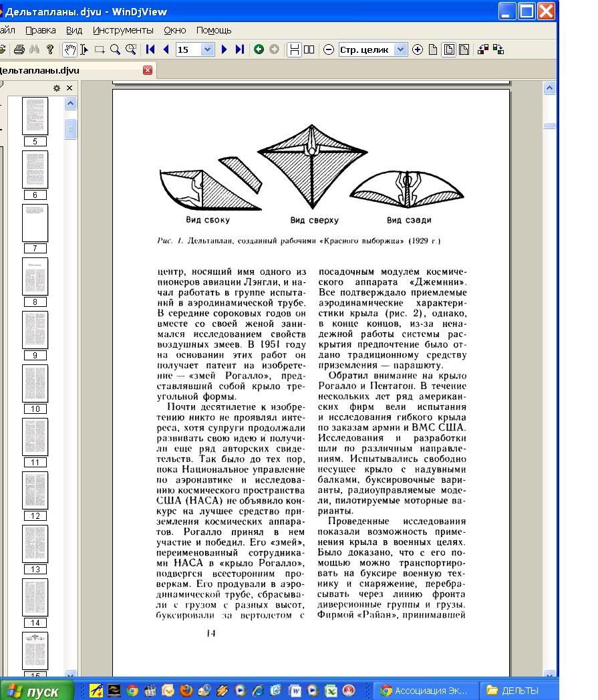This screenshot has height=700, width=598.
Task: Launch Word from quick launch bar
Action: 295,691
